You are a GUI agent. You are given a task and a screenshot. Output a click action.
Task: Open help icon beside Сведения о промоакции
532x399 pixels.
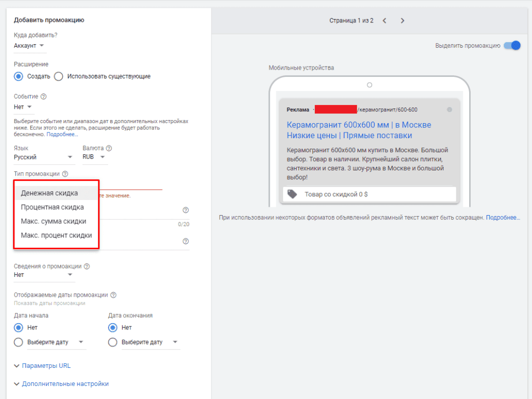87,267
